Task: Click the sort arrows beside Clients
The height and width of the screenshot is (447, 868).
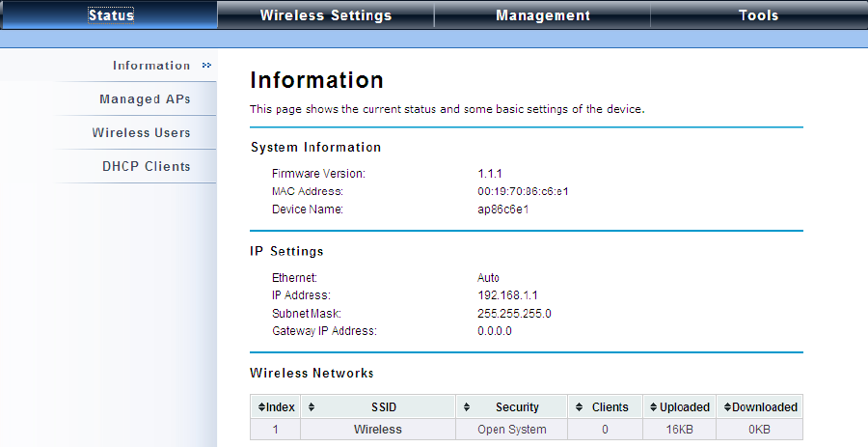Action: coord(580,407)
